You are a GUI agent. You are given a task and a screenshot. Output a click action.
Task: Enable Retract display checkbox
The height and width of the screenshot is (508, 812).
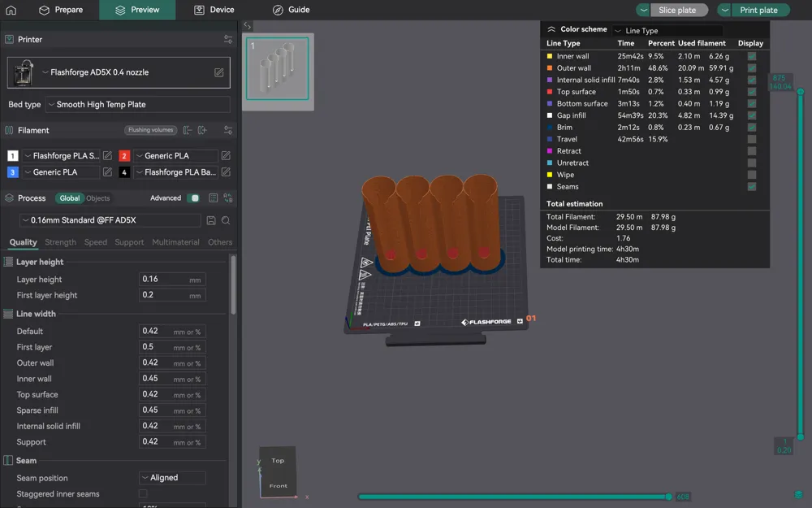coord(751,151)
